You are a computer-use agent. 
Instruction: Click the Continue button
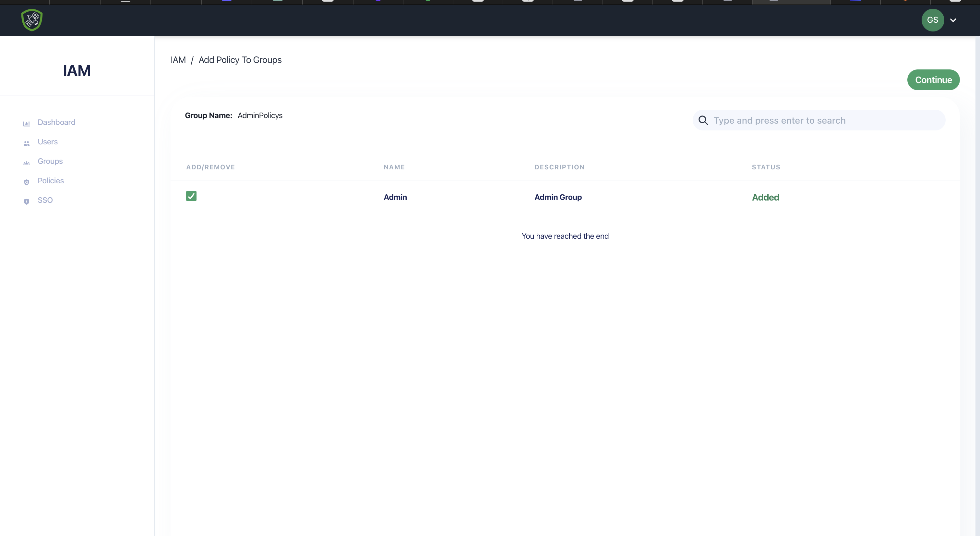coord(933,80)
